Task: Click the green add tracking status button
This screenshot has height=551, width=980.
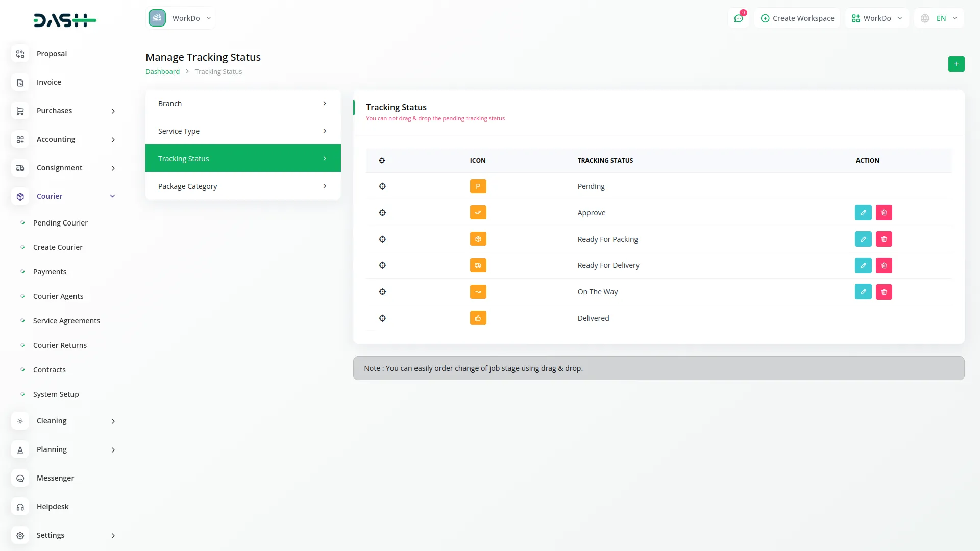Action: click(956, 64)
